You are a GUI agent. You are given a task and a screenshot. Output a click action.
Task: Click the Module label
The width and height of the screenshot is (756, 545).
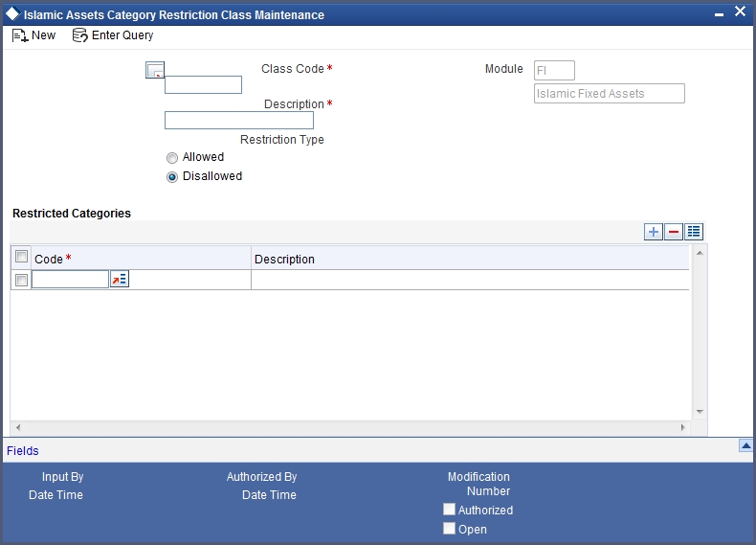[503, 69]
